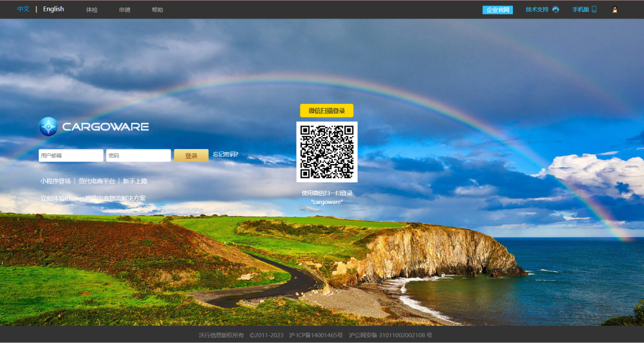Screen dimensions: 644x343
Task: Open the 企业官网 company website link
Action: (497, 10)
